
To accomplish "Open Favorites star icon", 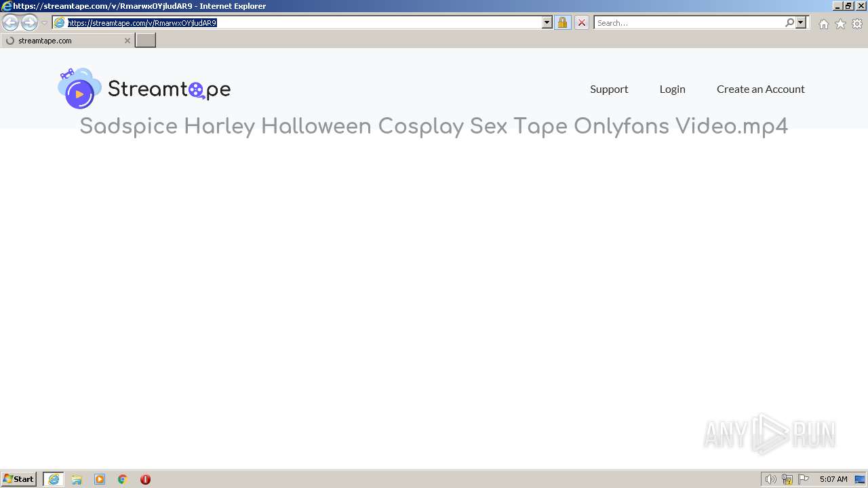I will coord(840,24).
